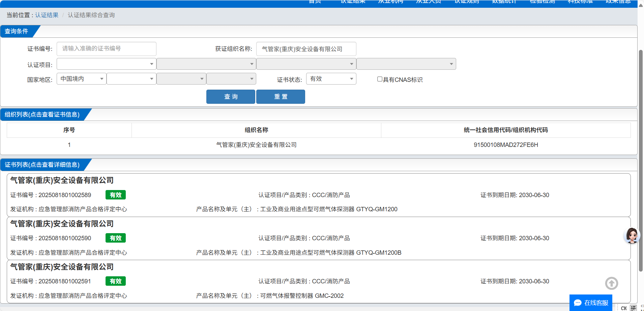The width and height of the screenshot is (644, 311).
Task: Go to 首页 in the top navigation
Action: pyautogui.click(x=315, y=2)
